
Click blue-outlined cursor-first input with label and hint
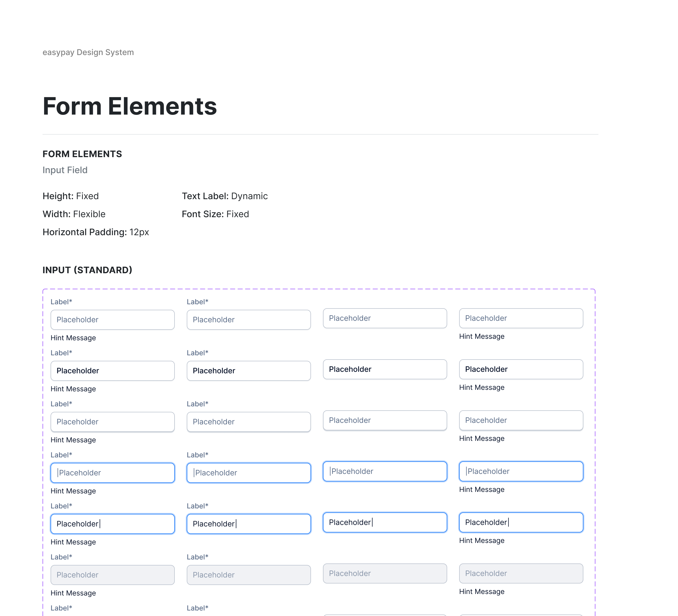112,473
